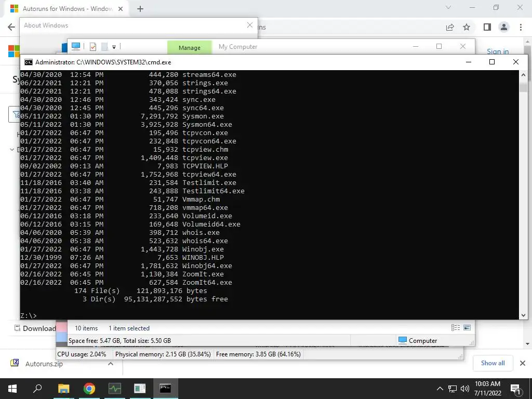
Task: Click the scroll up arrow of cmd window
Action: tap(523, 75)
